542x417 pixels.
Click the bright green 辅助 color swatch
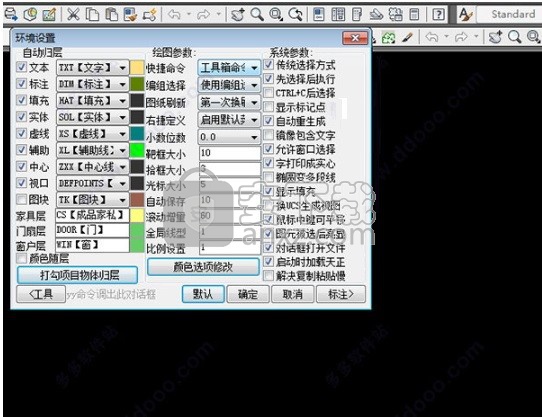point(137,150)
